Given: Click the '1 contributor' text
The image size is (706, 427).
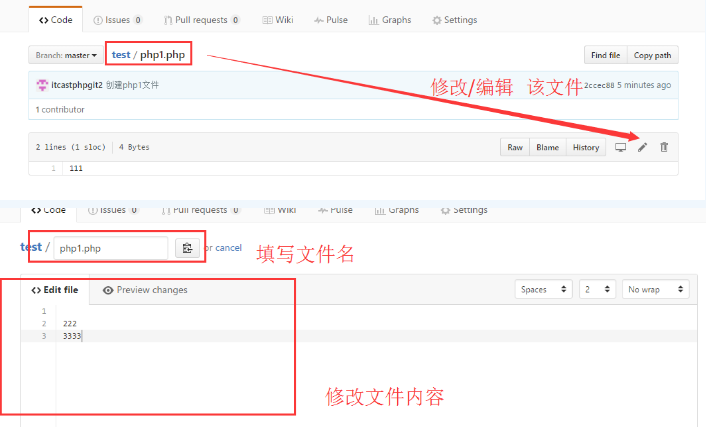Looking at the screenshot, I should tap(60, 109).
